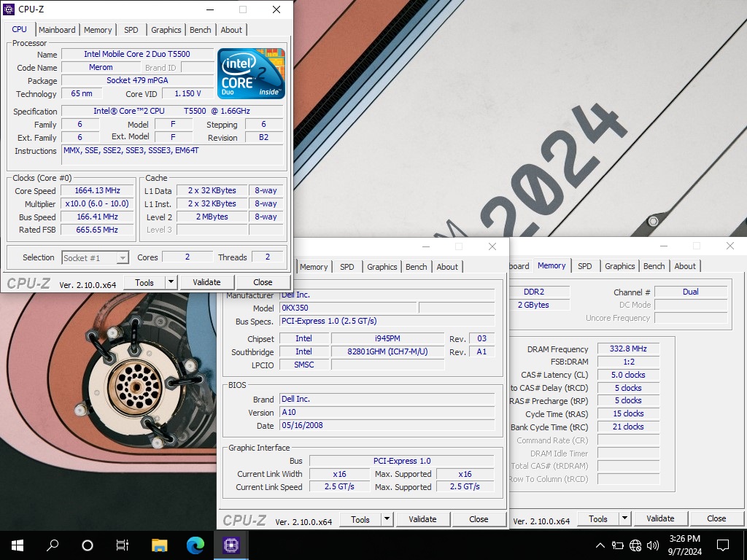Click Validate in the Memory window
Viewport: 747px width, 560px height.
(x=660, y=518)
